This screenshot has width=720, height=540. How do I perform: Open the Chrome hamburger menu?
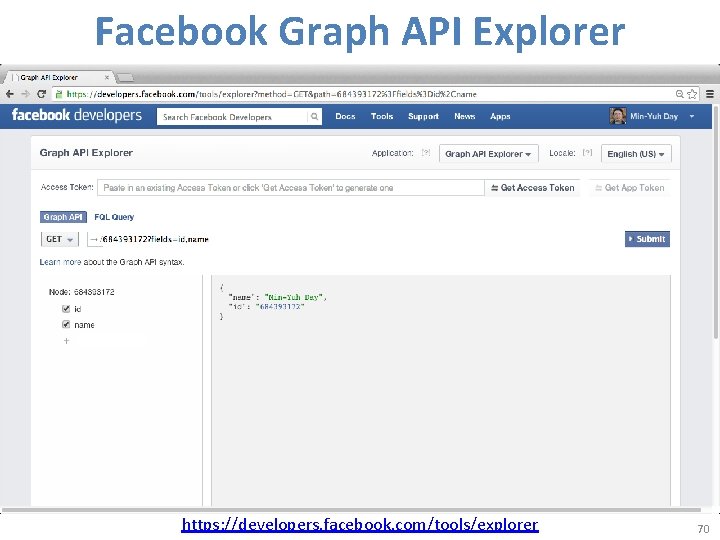[x=709, y=94]
